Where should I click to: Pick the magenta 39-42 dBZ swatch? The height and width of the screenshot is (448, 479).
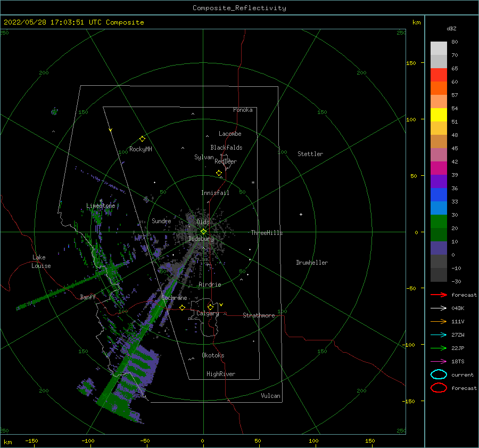[x=439, y=168]
